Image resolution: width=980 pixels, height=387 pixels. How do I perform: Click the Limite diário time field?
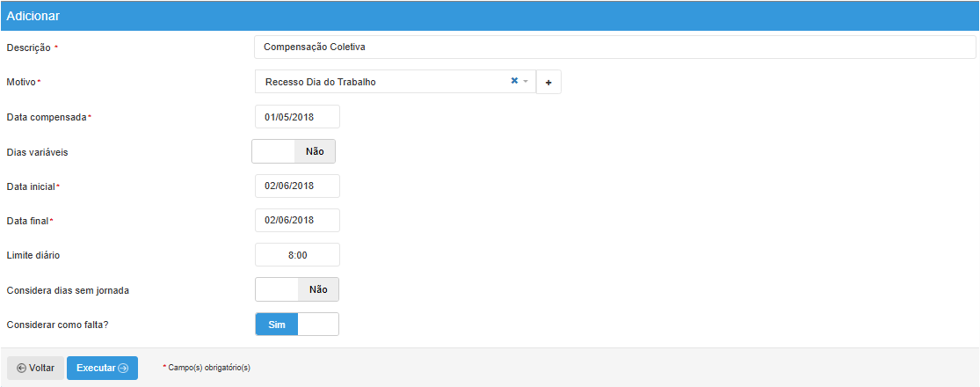coord(297,255)
